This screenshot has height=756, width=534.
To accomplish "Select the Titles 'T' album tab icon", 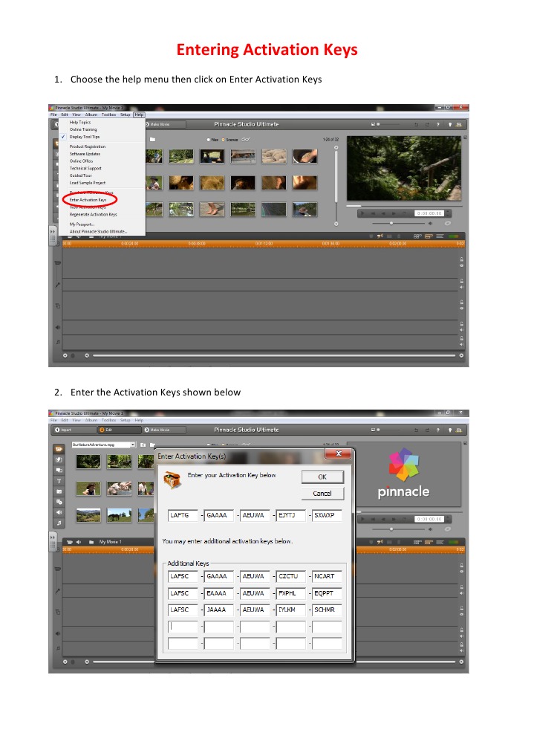I will coord(59,481).
